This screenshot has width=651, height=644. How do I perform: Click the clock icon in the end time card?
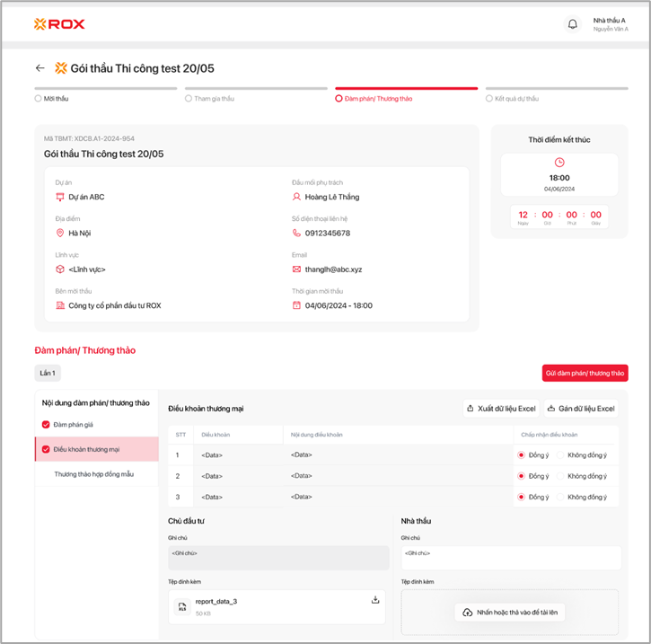pos(559,163)
